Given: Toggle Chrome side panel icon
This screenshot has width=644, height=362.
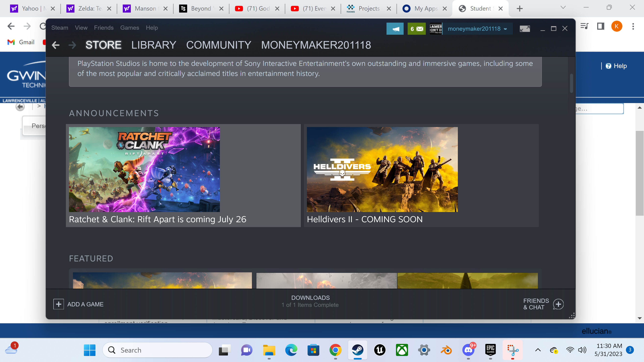Looking at the screenshot, I should (601, 26).
